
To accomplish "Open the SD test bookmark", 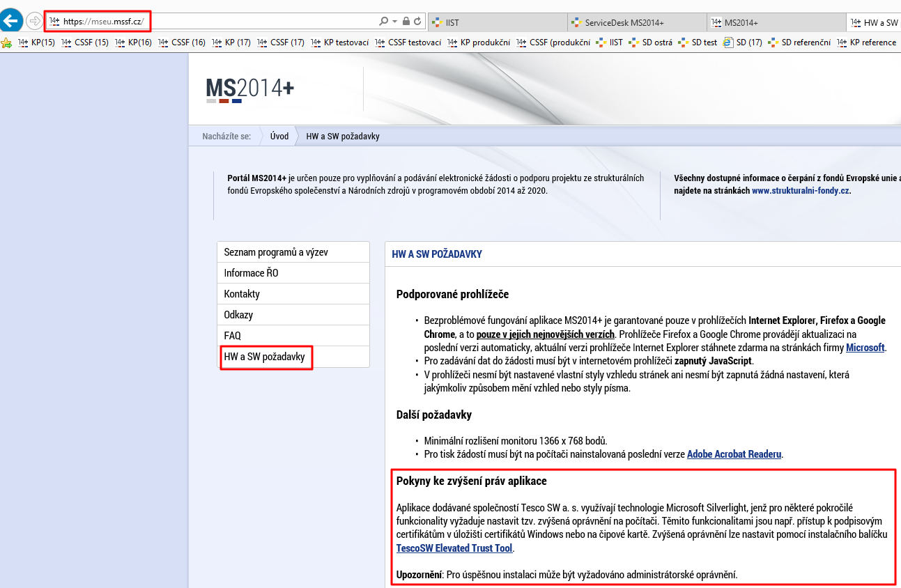I will pos(698,42).
